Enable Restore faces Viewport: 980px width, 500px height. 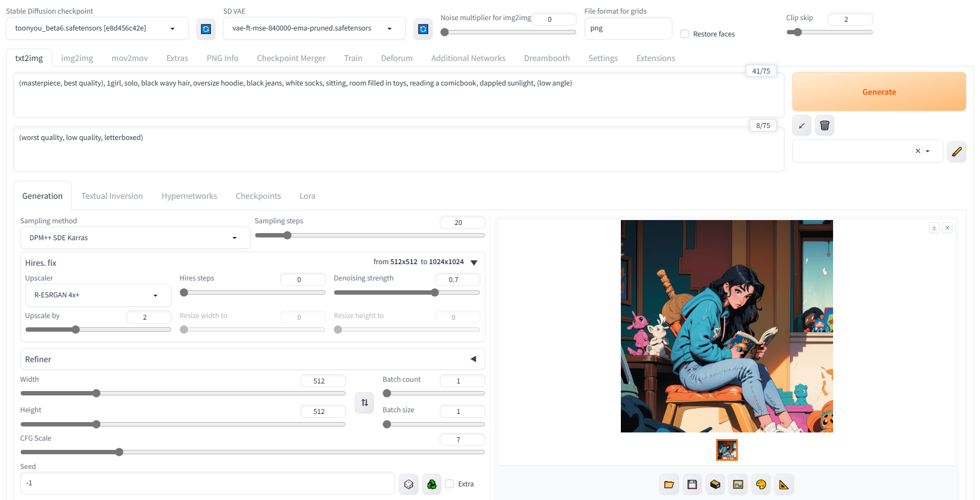pos(684,34)
